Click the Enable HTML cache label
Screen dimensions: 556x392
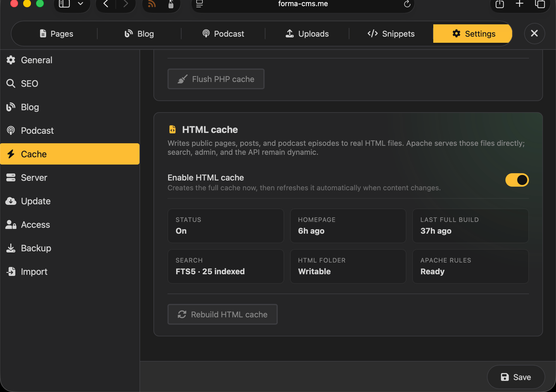(x=206, y=177)
